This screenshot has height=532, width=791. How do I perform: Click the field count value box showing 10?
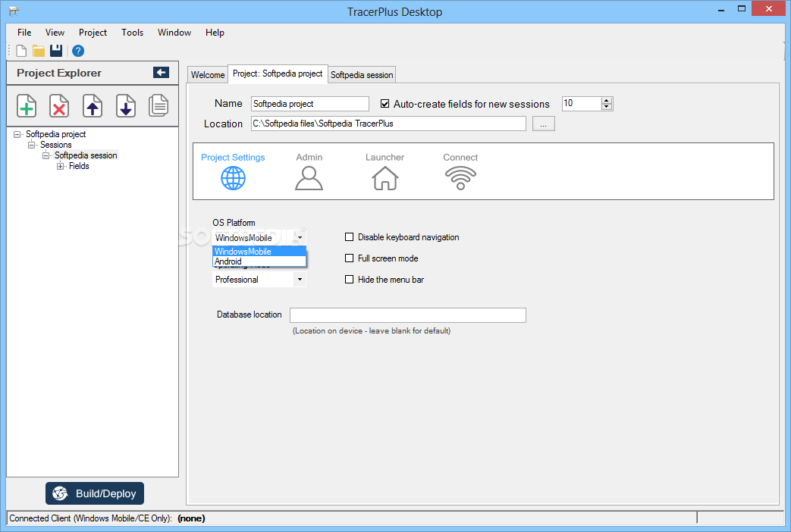pos(582,103)
